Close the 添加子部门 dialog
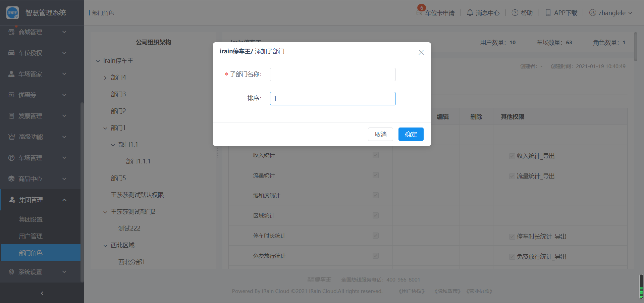This screenshot has height=303, width=644. (421, 52)
